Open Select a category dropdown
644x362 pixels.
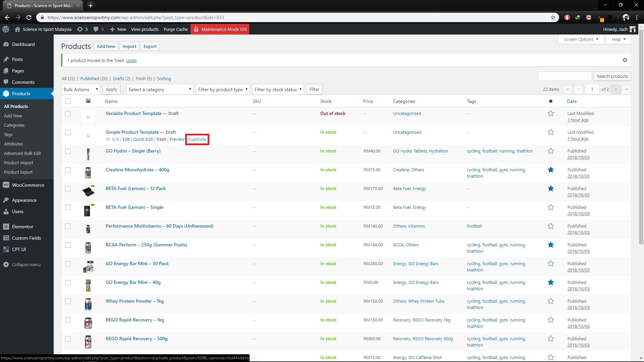pos(160,89)
